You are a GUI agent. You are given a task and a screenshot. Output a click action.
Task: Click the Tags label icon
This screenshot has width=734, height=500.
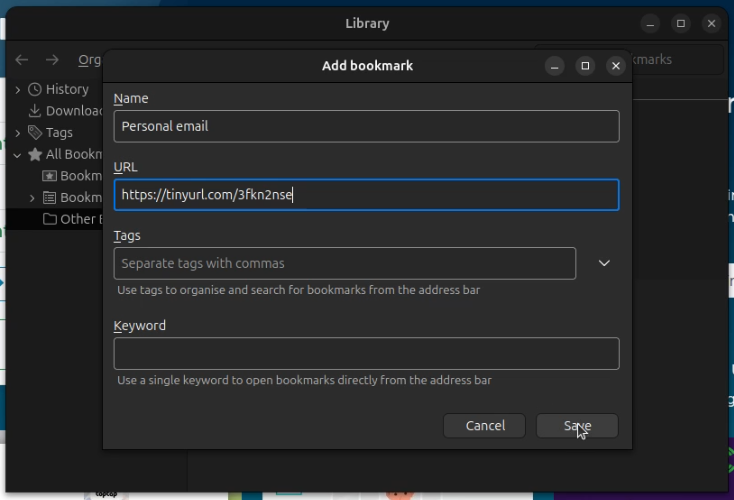35,132
